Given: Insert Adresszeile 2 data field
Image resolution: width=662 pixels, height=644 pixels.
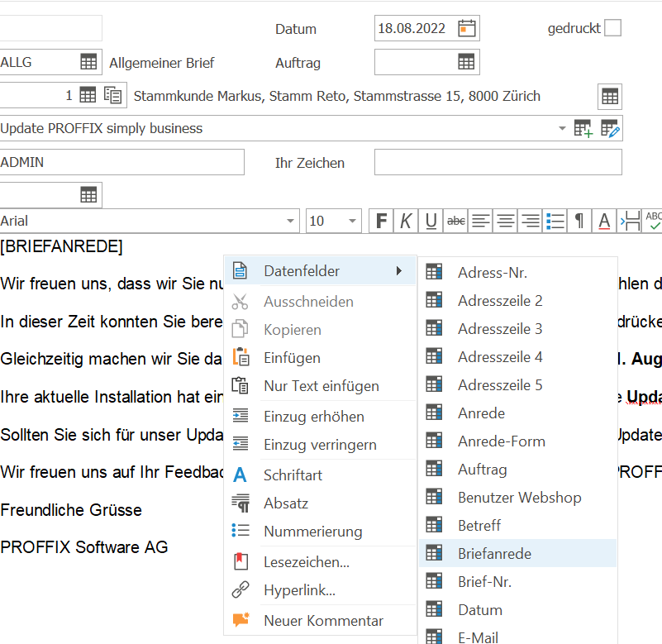Looking at the screenshot, I should [517, 301].
